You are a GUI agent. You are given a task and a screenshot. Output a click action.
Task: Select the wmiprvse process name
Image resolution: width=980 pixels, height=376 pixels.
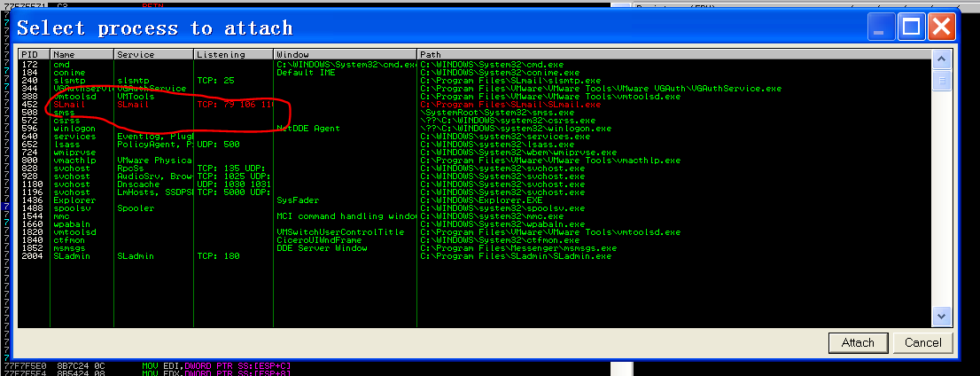coord(74,153)
